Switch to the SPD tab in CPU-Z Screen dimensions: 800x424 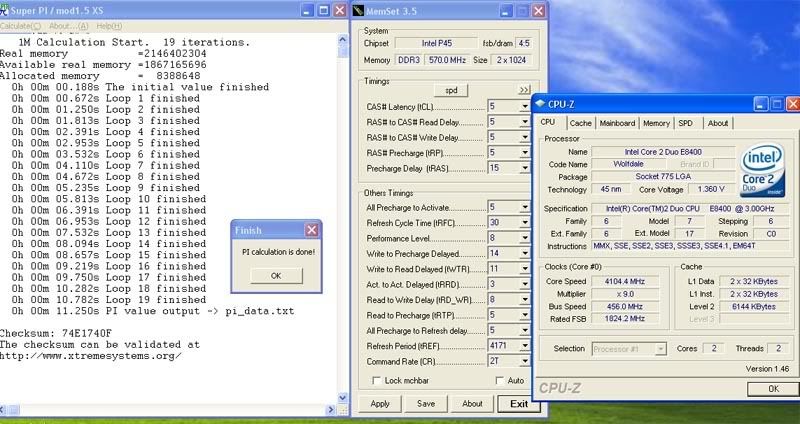686,123
